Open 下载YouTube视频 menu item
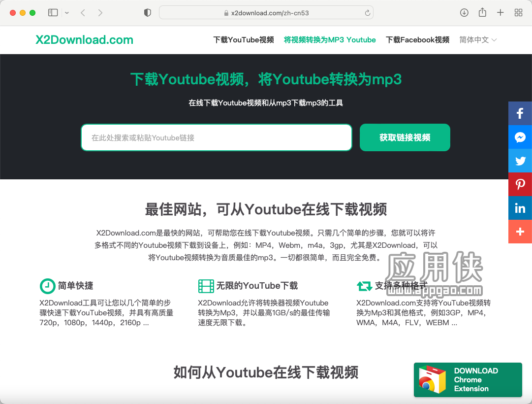Viewport: 532px width, 404px height. pos(244,40)
